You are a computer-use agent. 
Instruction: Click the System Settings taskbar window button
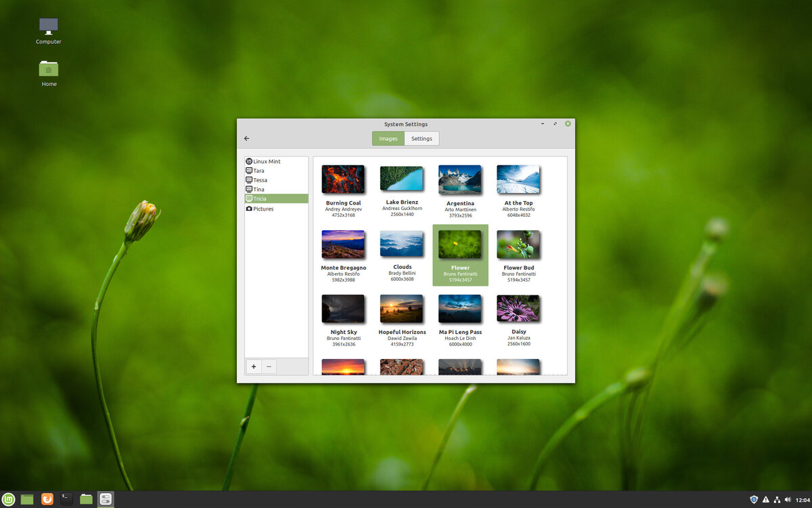point(106,499)
